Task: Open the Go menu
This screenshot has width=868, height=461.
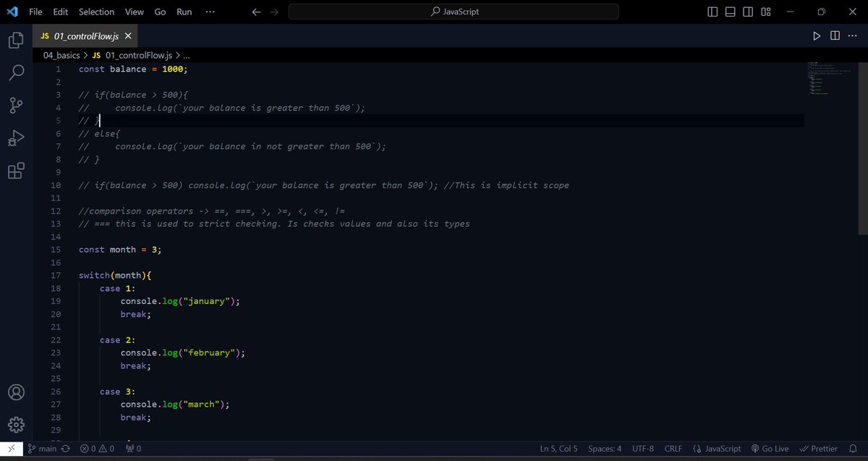Action: tap(160, 12)
